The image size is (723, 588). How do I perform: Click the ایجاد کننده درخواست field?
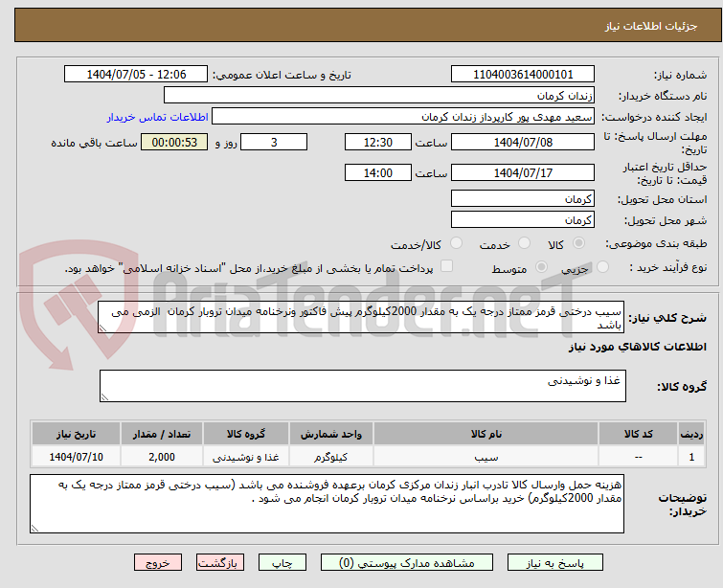[x=403, y=117]
